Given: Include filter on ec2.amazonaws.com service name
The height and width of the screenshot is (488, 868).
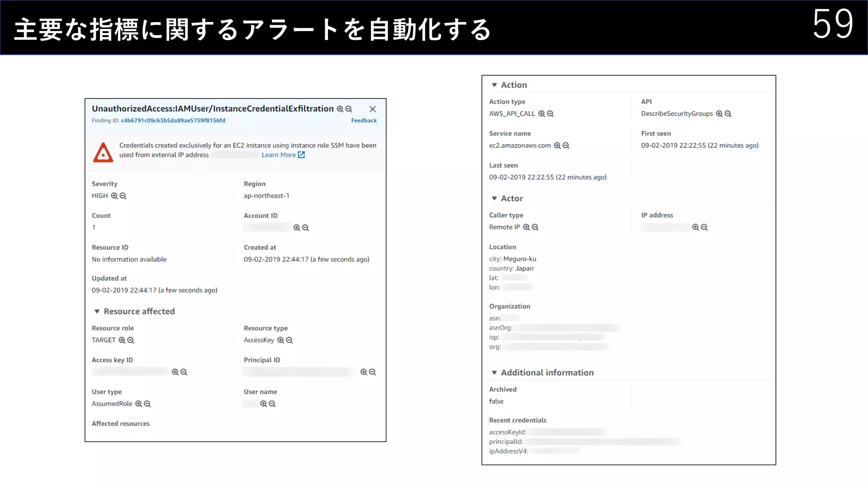Looking at the screenshot, I should pyautogui.click(x=557, y=145).
